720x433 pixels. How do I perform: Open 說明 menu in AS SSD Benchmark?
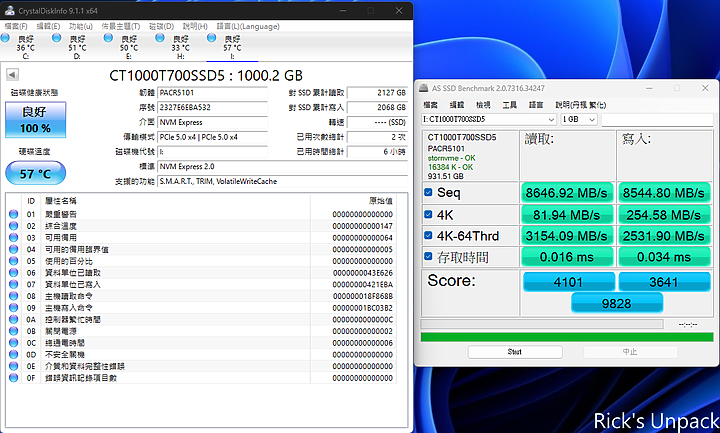point(580,105)
